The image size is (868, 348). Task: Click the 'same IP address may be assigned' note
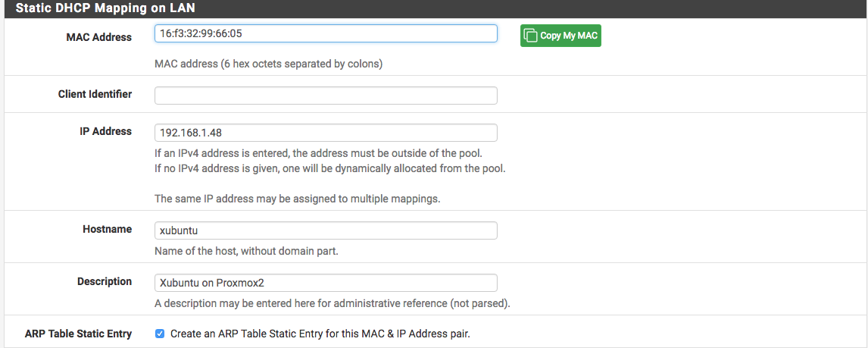tap(297, 199)
